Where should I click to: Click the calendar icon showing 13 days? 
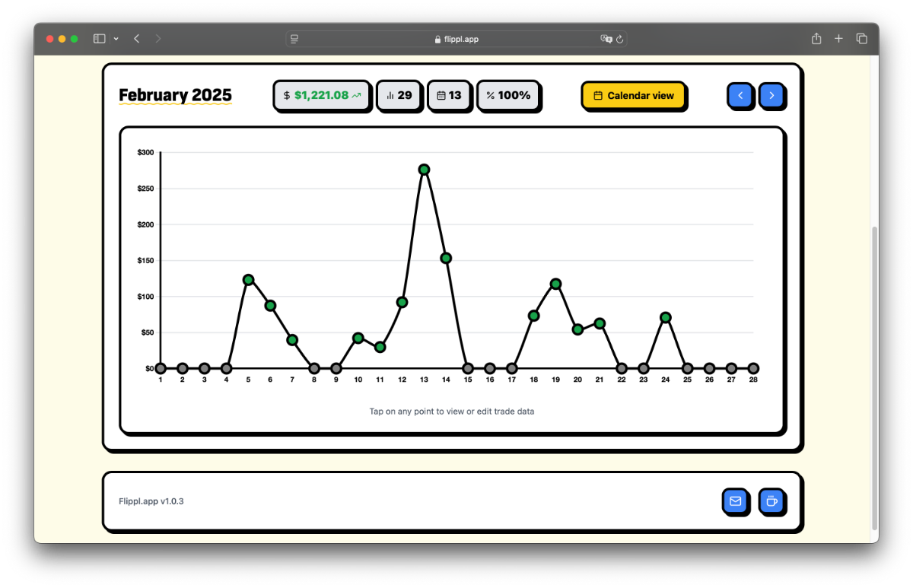point(441,96)
